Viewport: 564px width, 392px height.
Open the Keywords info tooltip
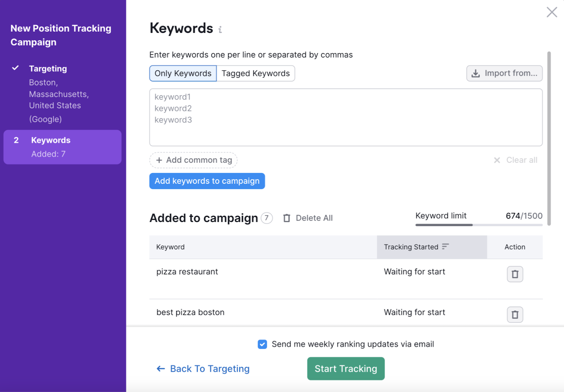click(220, 30)
